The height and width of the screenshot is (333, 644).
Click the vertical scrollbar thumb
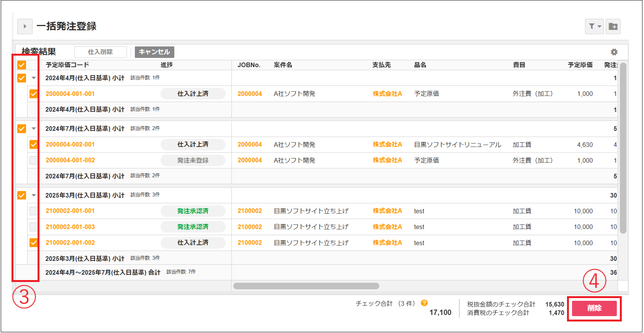[623, 148]
